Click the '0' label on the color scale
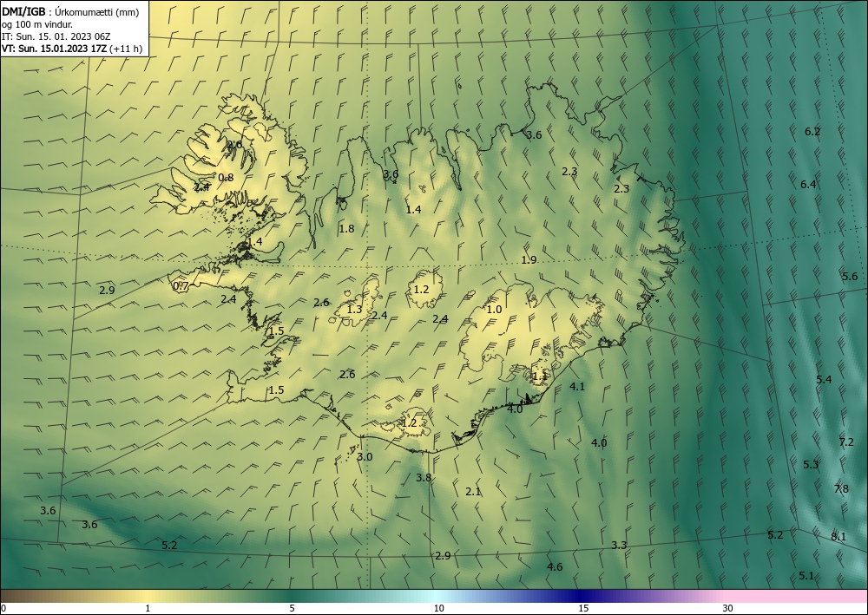The width and height of the screenshot is (868, 615). 3,608
